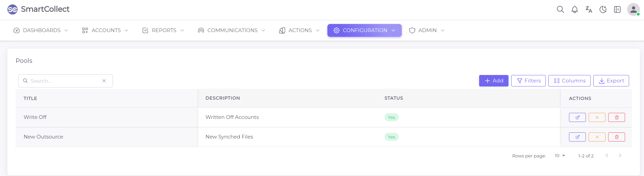
Task: Deactivate the Write Off pool with orange X
Action: coord(597,117)
